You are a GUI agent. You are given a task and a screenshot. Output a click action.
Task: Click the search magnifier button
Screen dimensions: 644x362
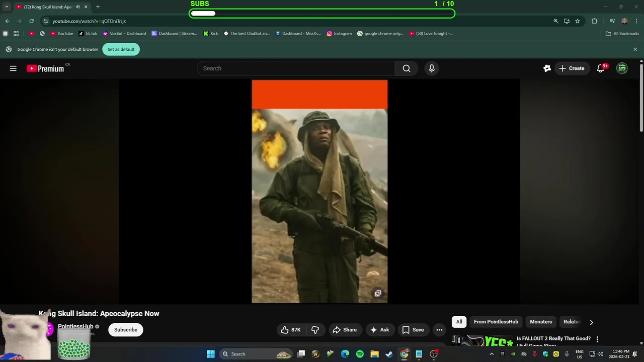407,68
